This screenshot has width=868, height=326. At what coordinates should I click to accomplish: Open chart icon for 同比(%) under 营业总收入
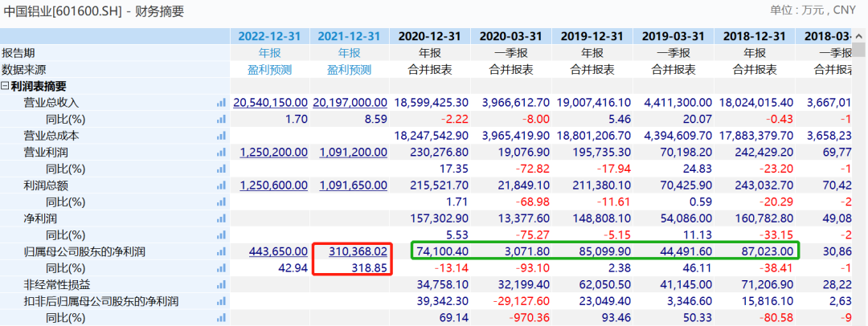tap(222, 119)
